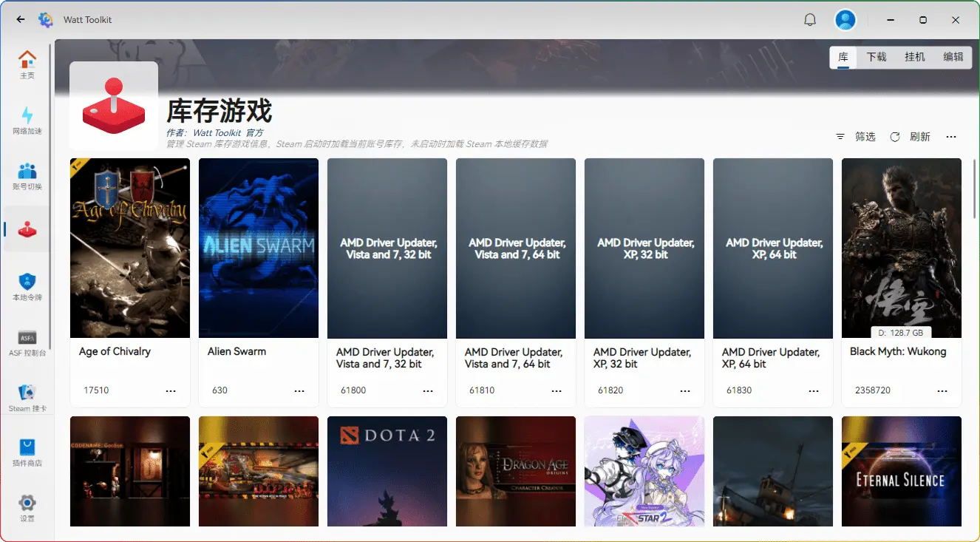Select the Dragon Age Origins cover
The image size is (980, 542).
click(x=516, y=472)
